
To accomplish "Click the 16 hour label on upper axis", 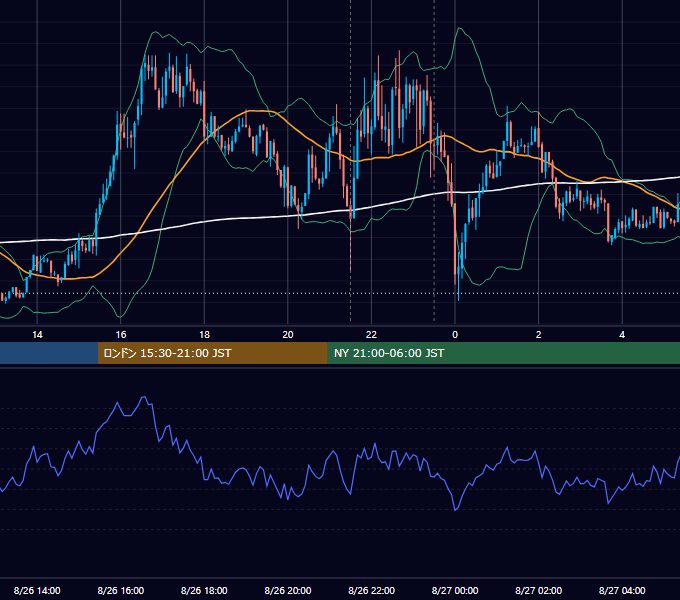I will tap(121, 335).
